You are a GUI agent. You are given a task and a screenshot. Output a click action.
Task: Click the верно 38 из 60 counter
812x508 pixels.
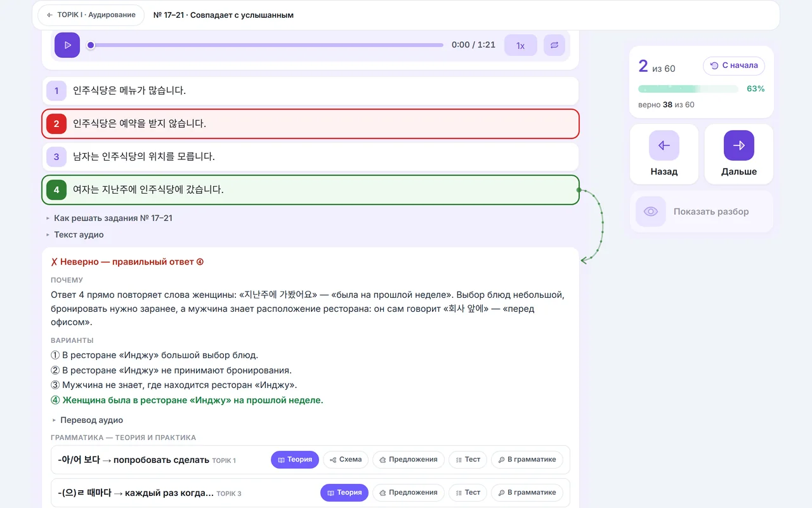666,105
